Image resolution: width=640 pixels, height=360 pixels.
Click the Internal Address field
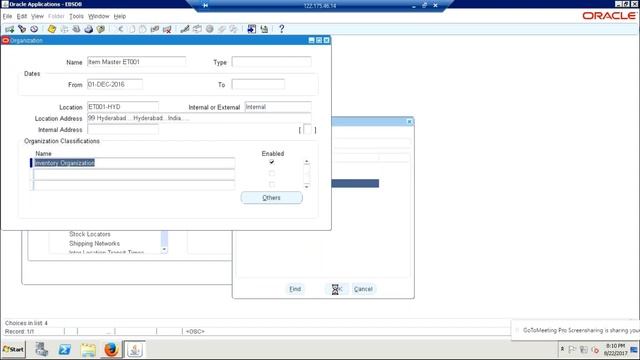123,129
